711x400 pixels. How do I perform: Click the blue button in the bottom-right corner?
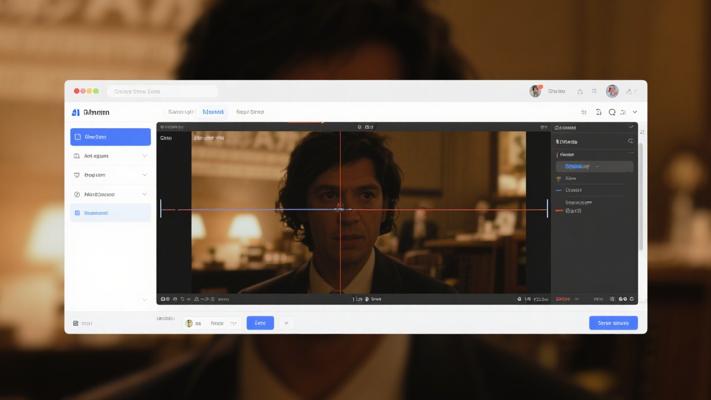click(612, 323)
